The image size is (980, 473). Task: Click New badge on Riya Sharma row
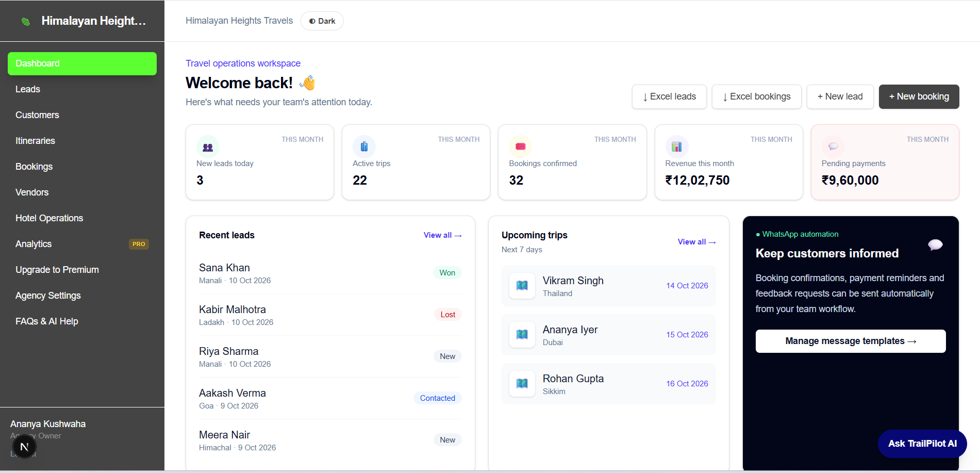[447, 356]
